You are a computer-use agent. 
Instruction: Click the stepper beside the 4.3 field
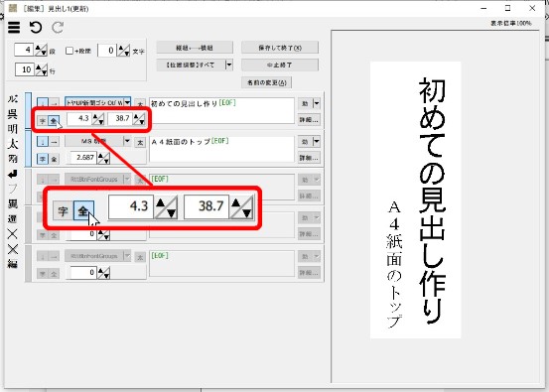97,119
